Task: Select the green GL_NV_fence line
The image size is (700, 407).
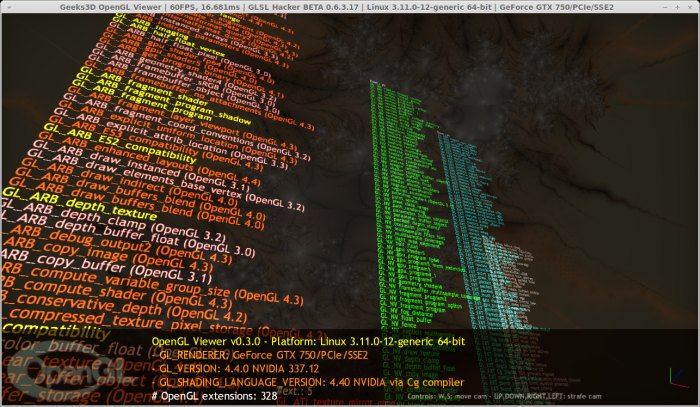Action: pos(398,325)
